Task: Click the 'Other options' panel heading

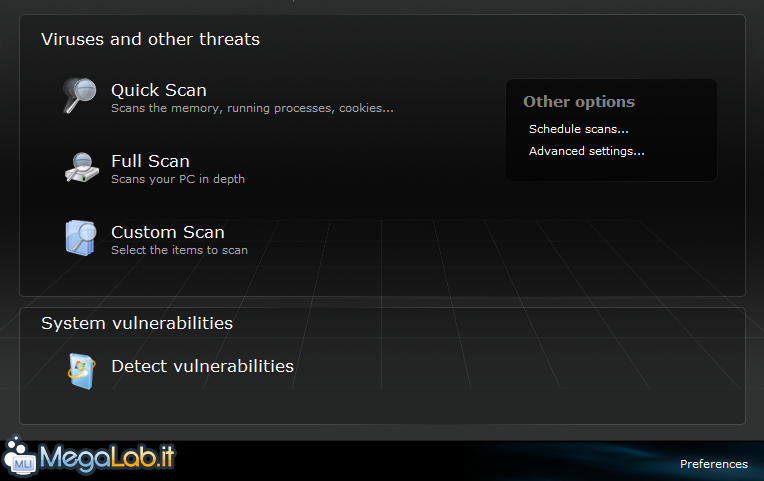Action: tap(579, 101)
